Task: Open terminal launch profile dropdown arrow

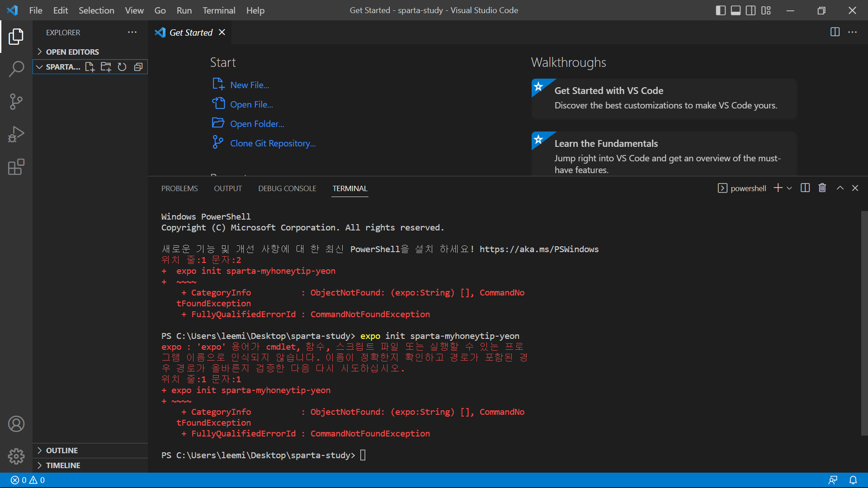Action: (789, 188)
